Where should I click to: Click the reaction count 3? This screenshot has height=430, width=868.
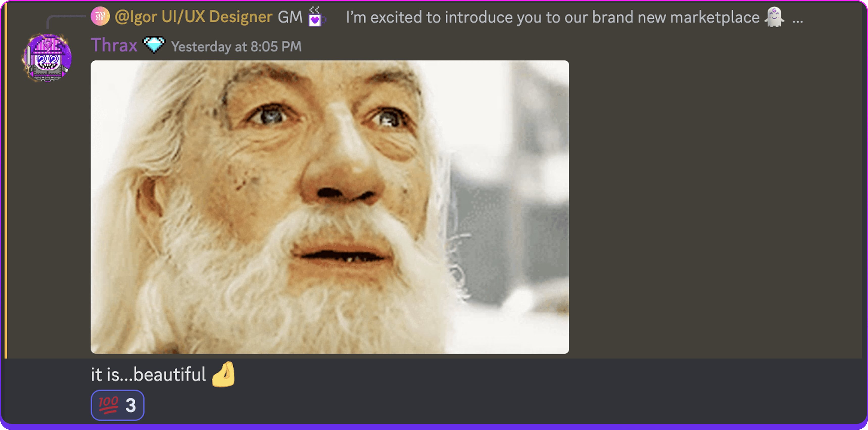coord(130,405)
